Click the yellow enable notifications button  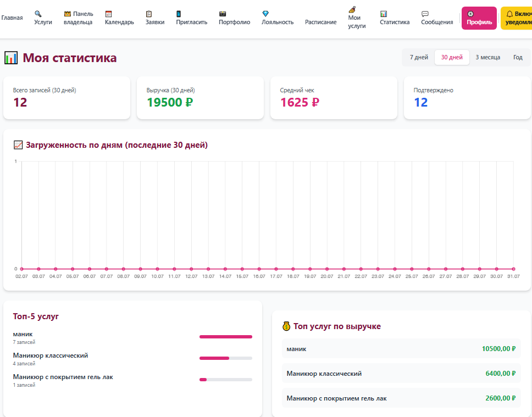(x=517, y=18)
